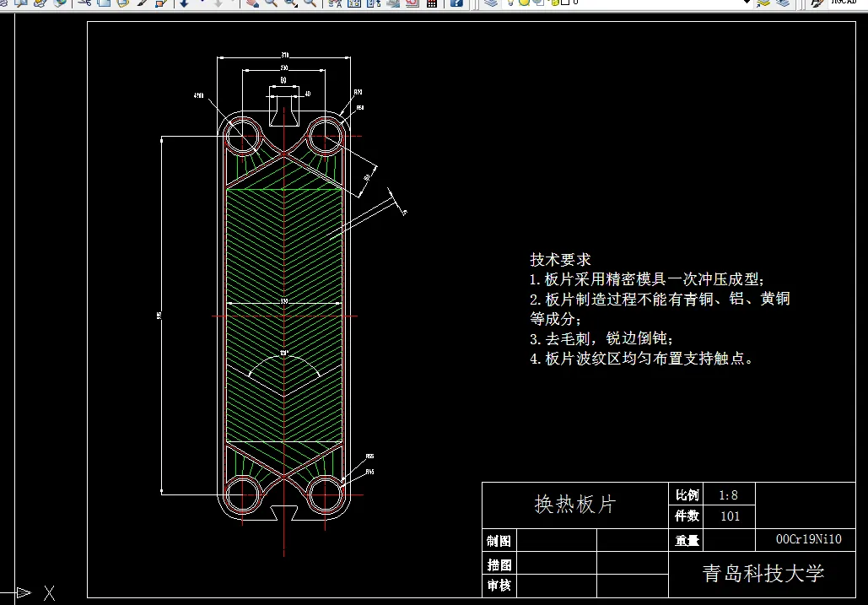Select the Zoom Window tool
This screenshot has height=605, width=868.
coord(290,3)
